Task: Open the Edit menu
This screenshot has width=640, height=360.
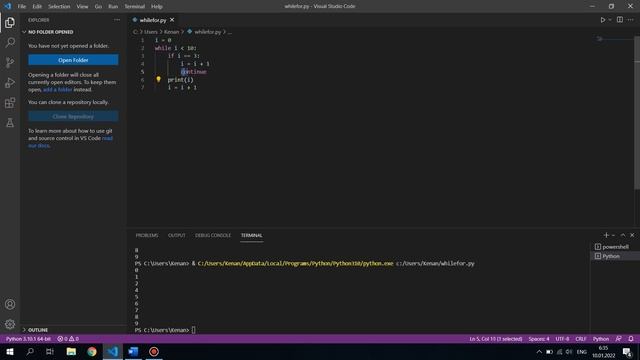Action: 37,6
